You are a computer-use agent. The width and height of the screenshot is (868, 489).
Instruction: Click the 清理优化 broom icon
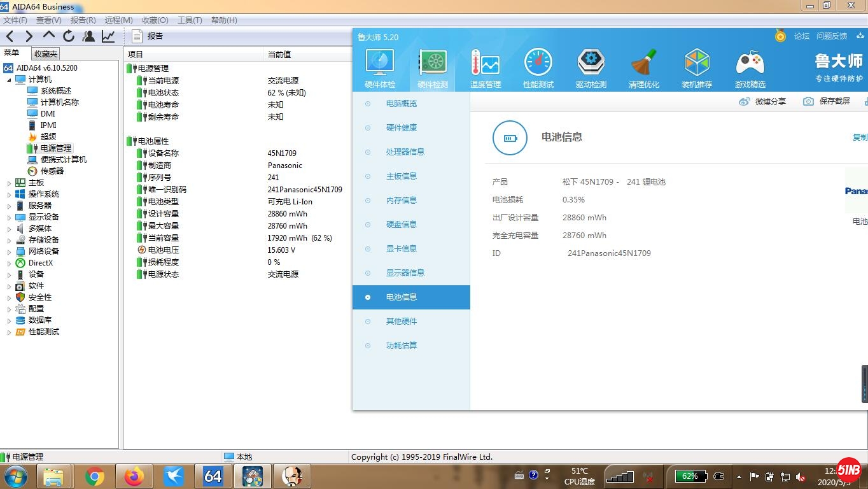tap(643, 64)
